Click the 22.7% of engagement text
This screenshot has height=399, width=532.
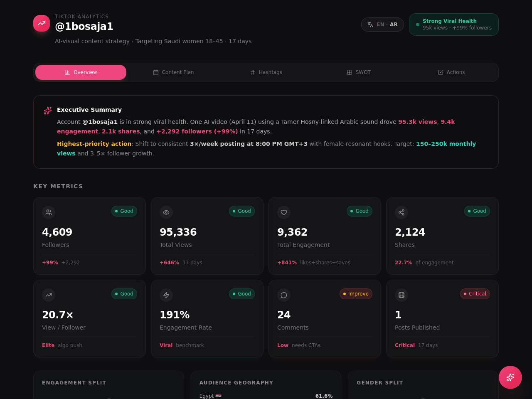424,263
